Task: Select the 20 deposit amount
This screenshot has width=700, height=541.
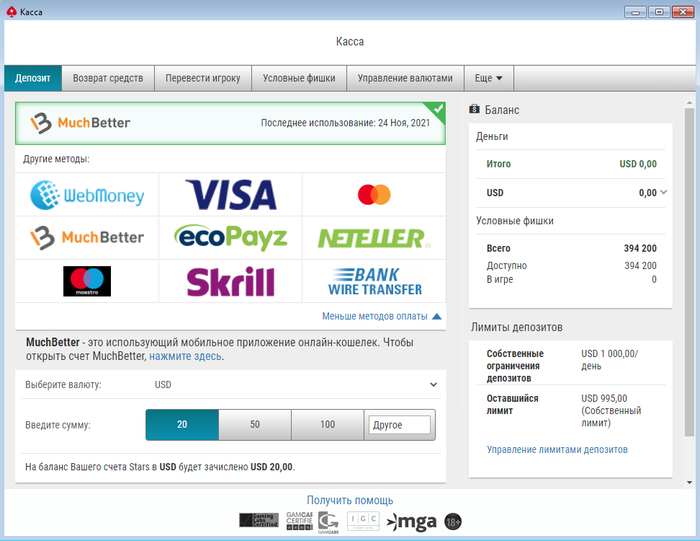Action: [182, 424]
